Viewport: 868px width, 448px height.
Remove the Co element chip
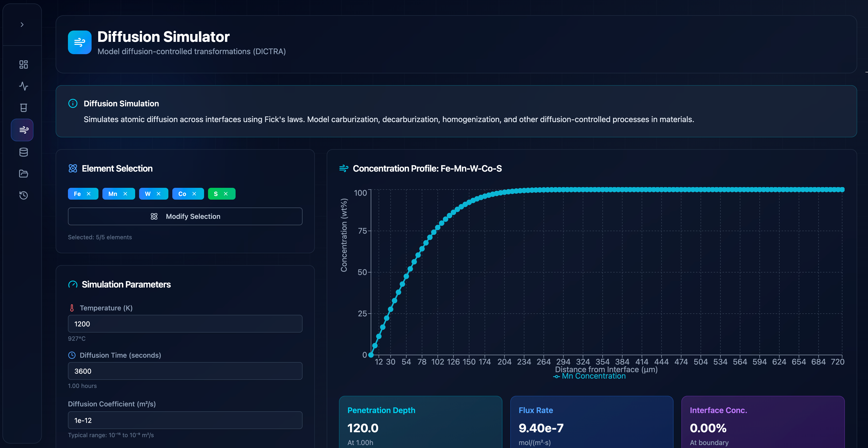(x=194, y=194)
